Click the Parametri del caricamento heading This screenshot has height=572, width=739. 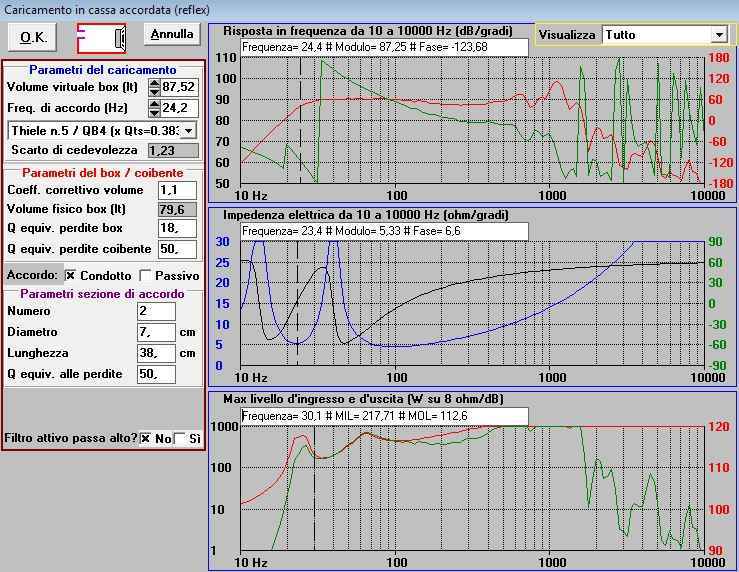tap(103, 70)
